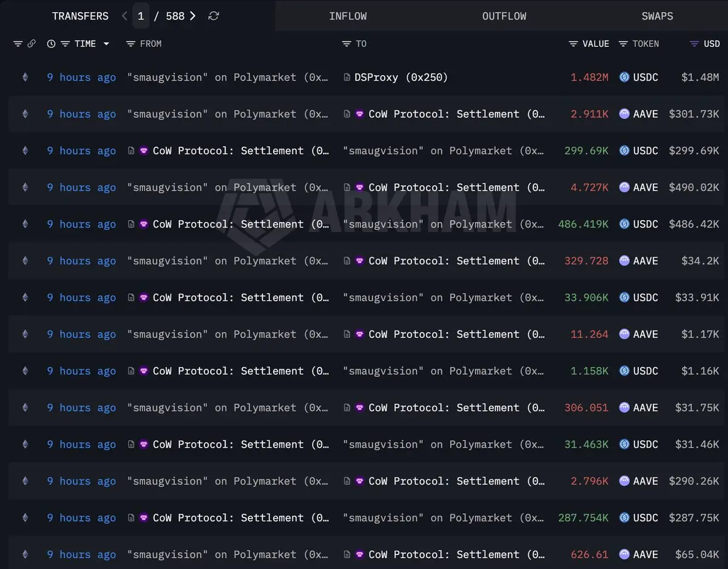Viewport: 728px width, 569px height.
Task: Open smaugvision sender in 329.728 AAVE row
Action: (x=228, y=261)
